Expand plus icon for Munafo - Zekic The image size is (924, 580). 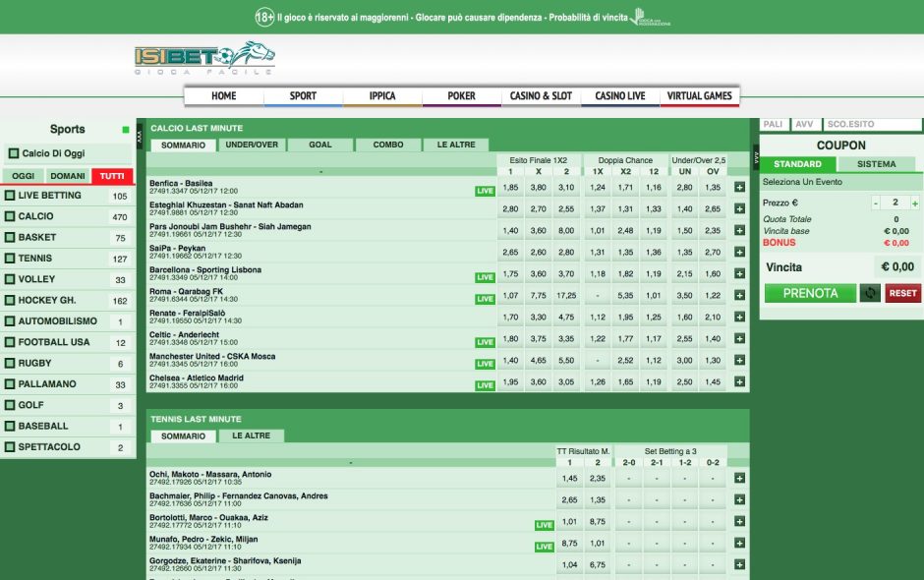(x=739, y=543)
